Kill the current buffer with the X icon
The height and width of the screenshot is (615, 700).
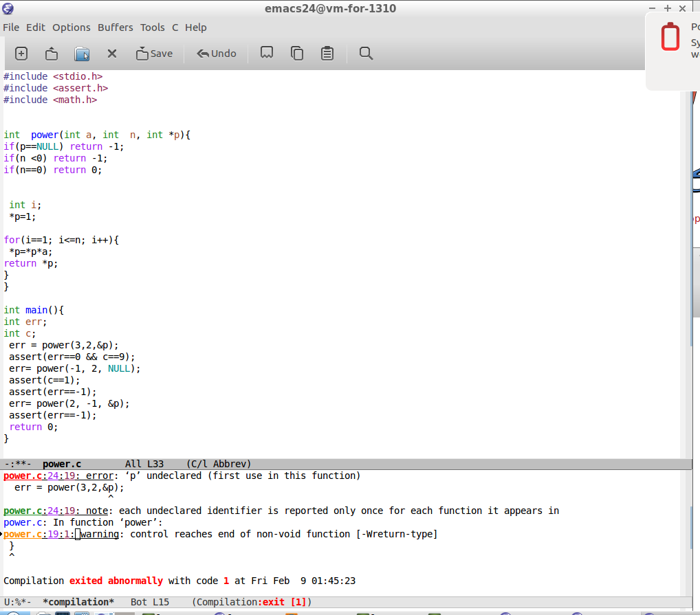click(x=111, y=53)
